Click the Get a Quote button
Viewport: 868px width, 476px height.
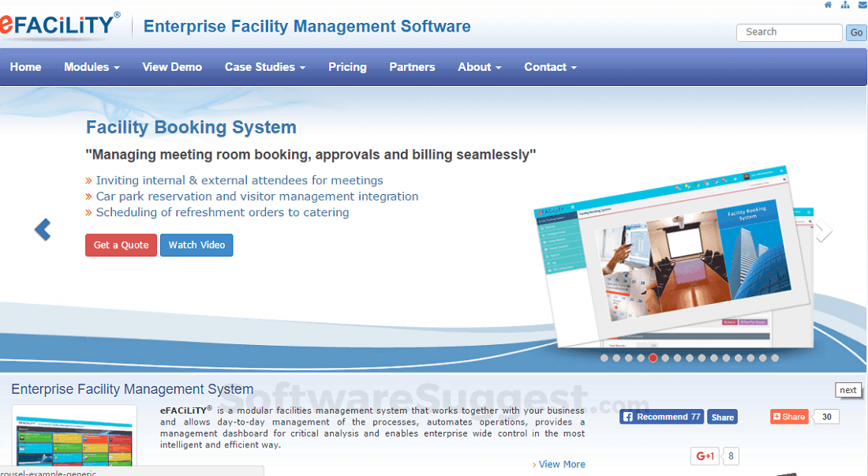tap(121, 245)
